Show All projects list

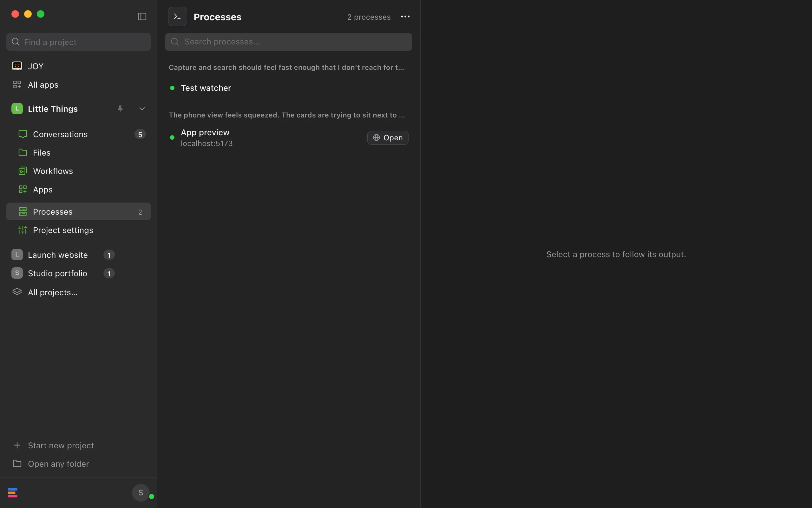(79, 292)
